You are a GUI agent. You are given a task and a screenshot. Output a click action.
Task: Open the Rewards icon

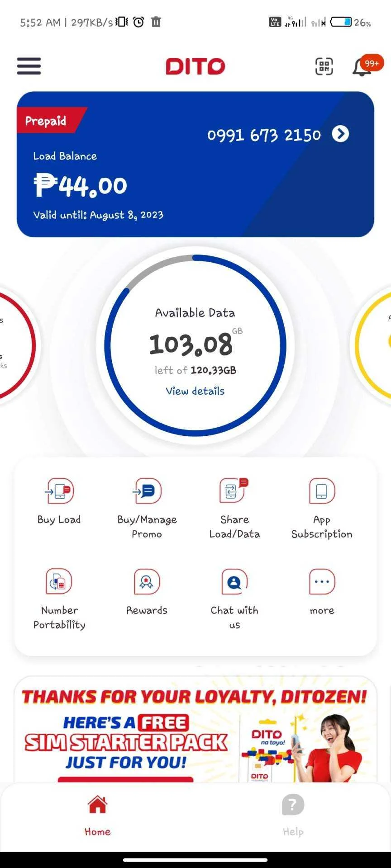pos(147,581)
